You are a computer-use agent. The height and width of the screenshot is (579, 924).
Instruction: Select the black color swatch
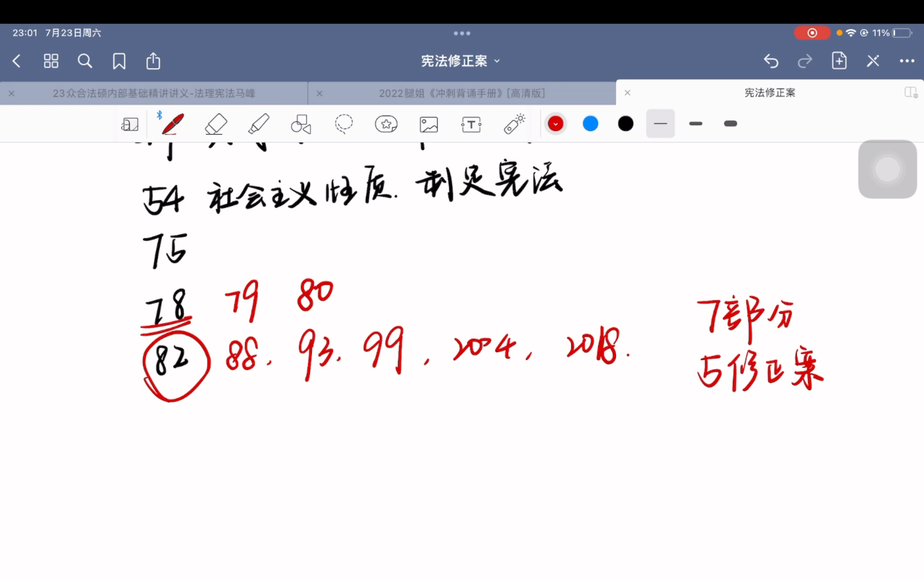coord(626,123)
